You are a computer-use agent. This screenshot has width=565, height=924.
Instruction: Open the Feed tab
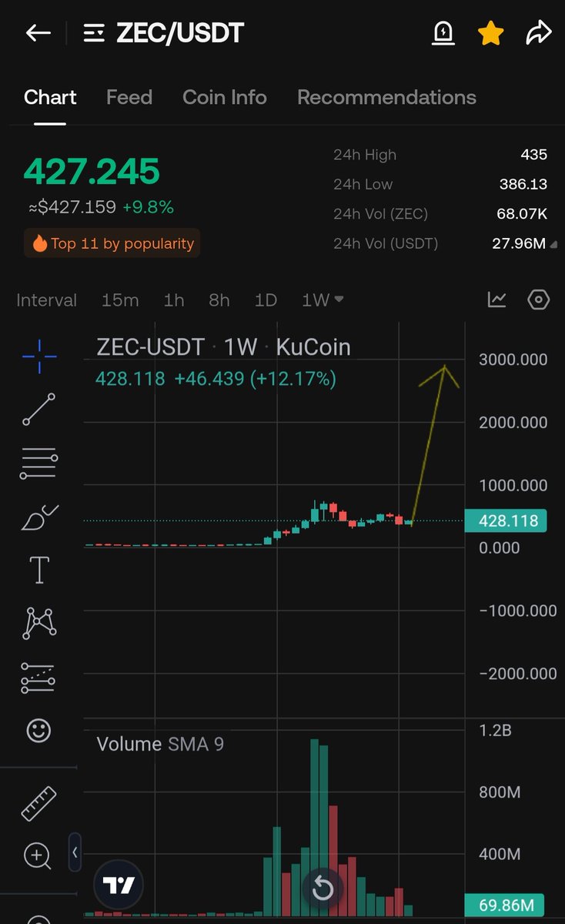[x=129, y=97]
